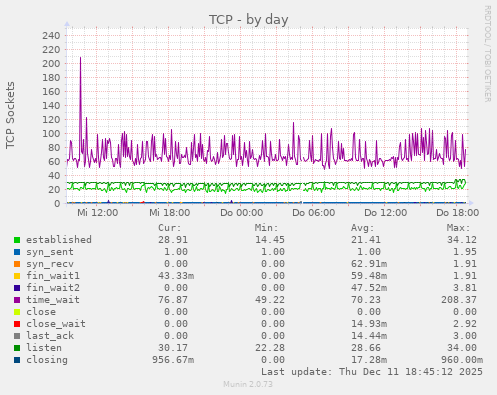The height and width of the screenshot is (395, 497).
Task: Click the 'Do 12:00' time axis label
Action: point(386,213)
